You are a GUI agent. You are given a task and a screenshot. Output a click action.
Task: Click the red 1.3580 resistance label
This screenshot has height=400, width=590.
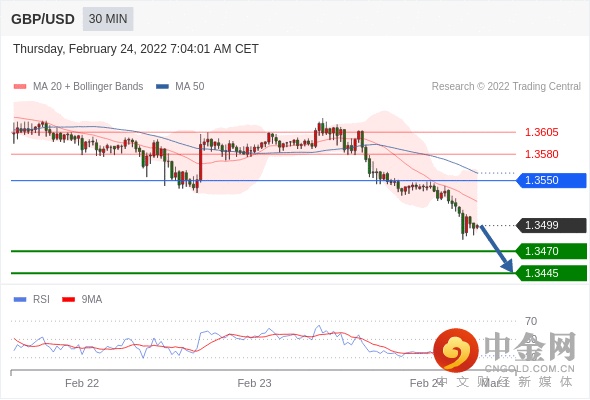click(541, 154)
